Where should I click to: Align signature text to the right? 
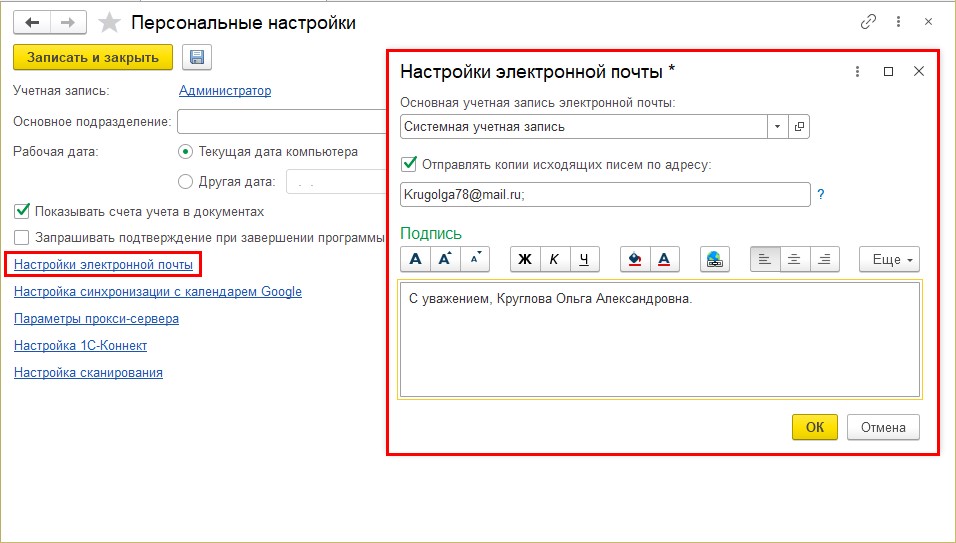coord(824,259)
